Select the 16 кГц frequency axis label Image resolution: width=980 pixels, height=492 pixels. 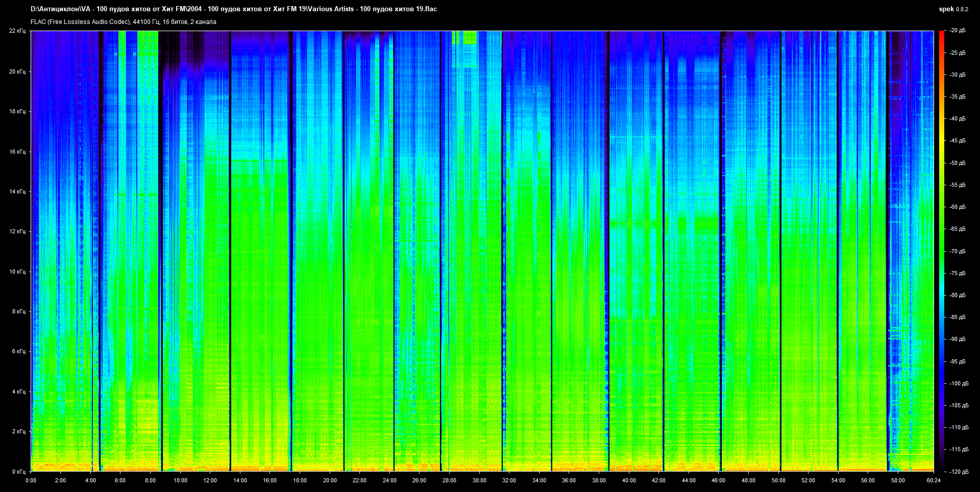tap(17, 152)
